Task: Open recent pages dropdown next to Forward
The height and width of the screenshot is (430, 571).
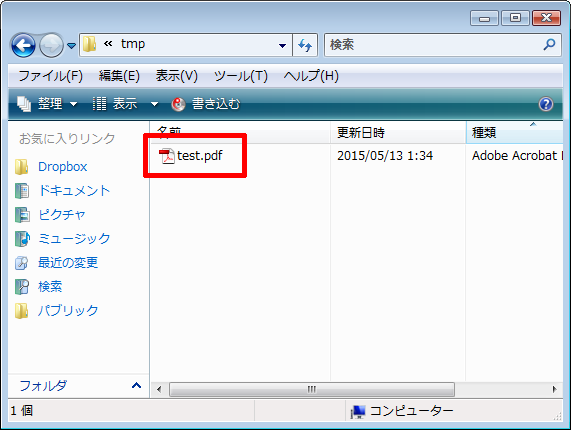Action: tap(71, 46)
